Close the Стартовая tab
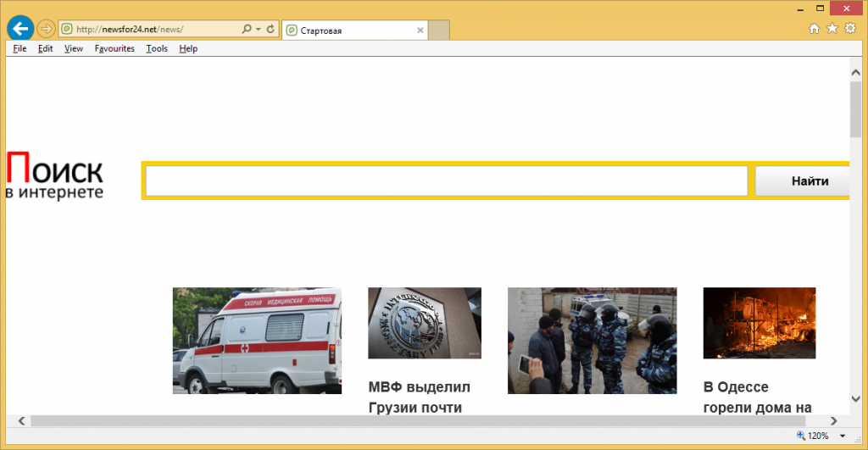Image resolution: width=868 pixels, height=450 pixels. [x=420, y=30]
